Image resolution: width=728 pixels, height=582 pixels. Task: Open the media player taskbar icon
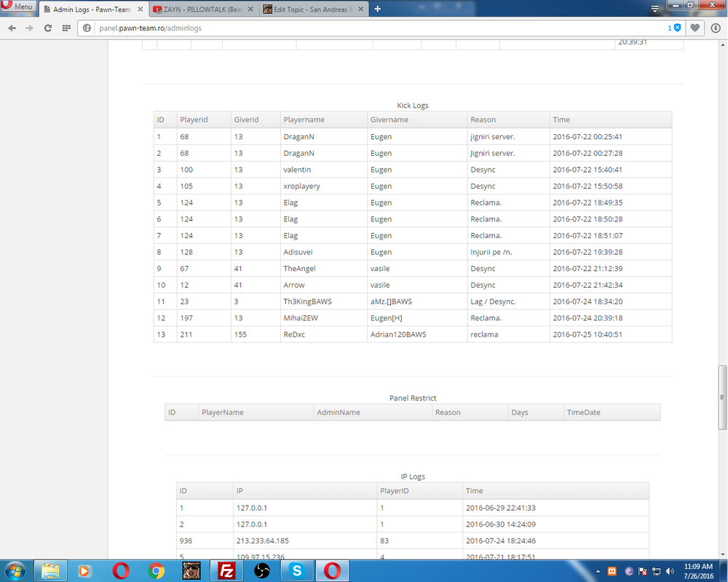click(84, 571)
